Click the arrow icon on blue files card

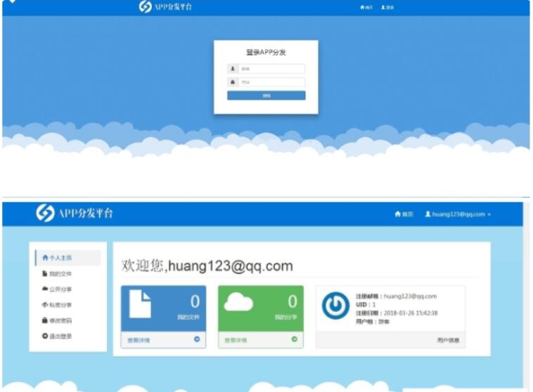tap(197, 340)
